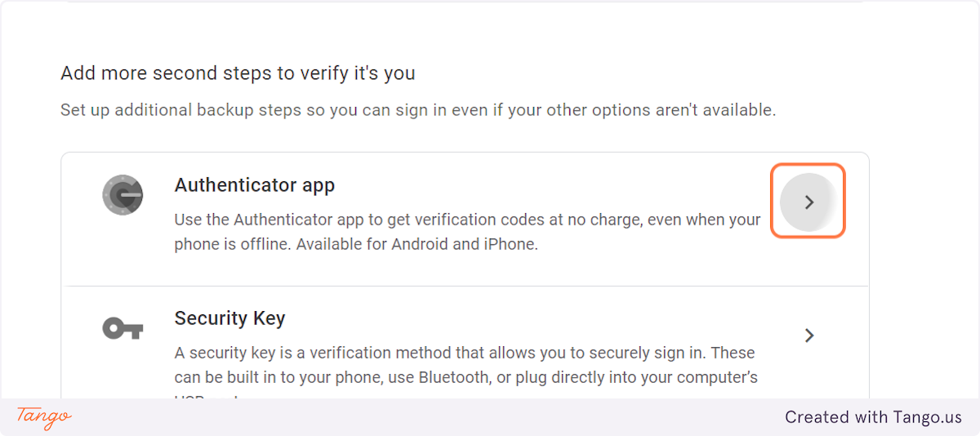Click the backup steps explanation subtitle
This screenshot has width=980, height=436.
pos(418,109)
